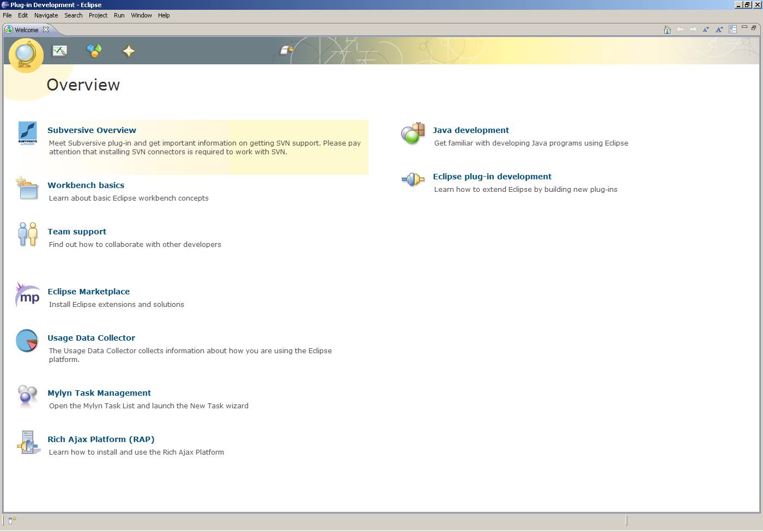Click the greyed Navigate Back arrow
The width and height of the screenshot is (763, 532).
[680, 29]
